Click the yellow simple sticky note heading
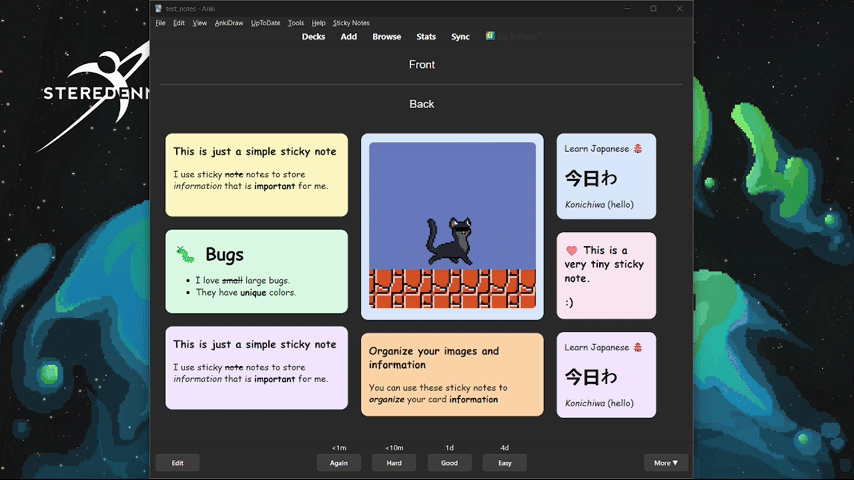 pos(255,151)
